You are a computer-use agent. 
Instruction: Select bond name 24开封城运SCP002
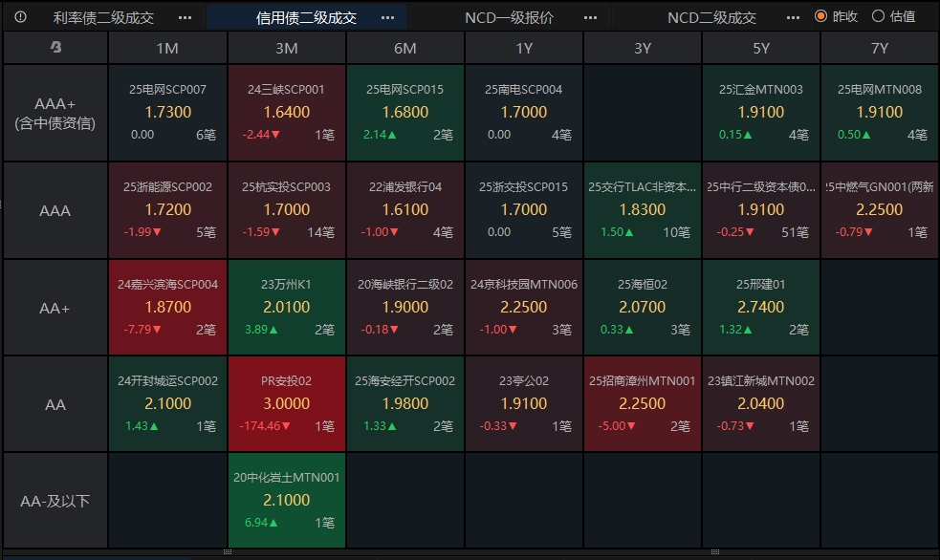coord(168,381)
